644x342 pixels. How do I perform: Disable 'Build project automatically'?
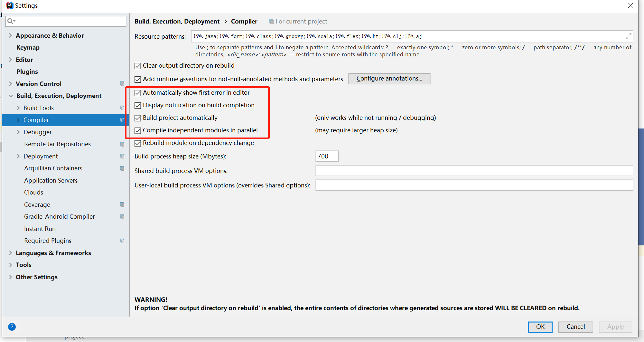click(x=138, y=118)
